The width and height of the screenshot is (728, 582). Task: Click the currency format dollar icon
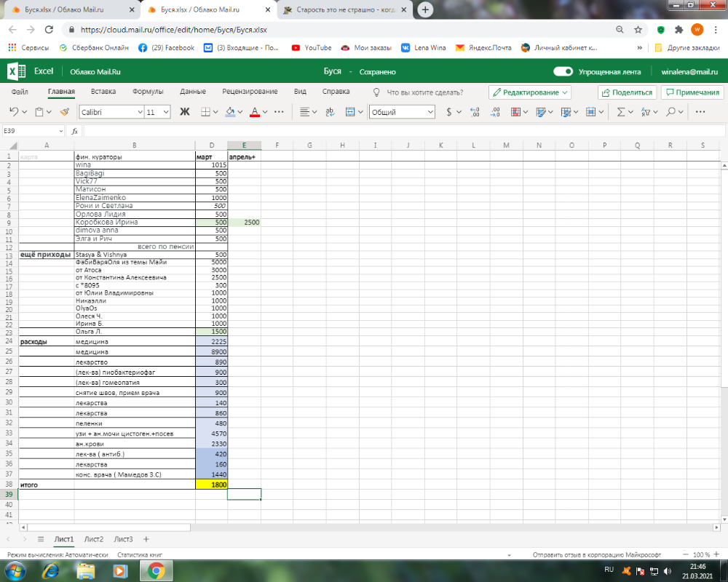click(449, 112)
